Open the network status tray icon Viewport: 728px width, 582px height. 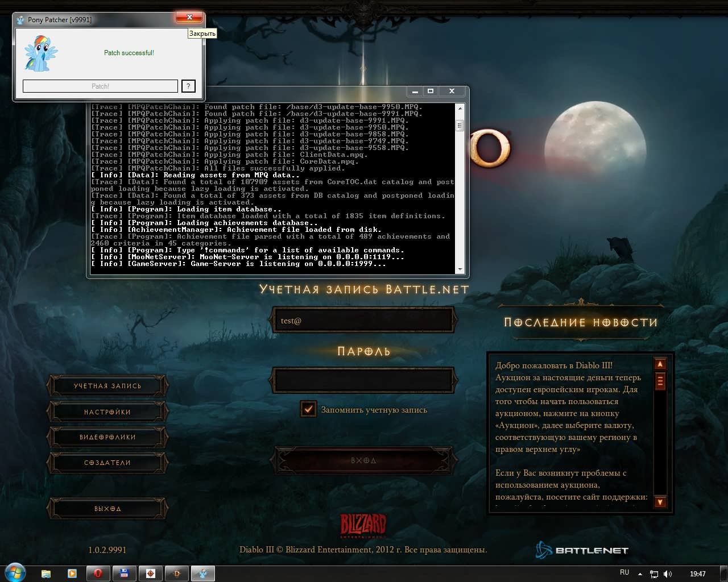654,574
